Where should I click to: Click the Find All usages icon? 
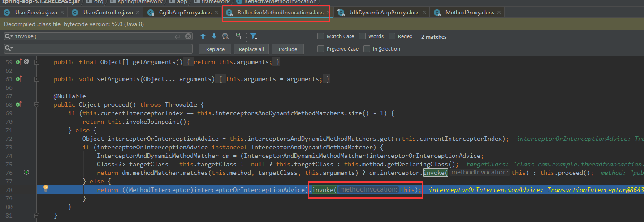[225, 36]
